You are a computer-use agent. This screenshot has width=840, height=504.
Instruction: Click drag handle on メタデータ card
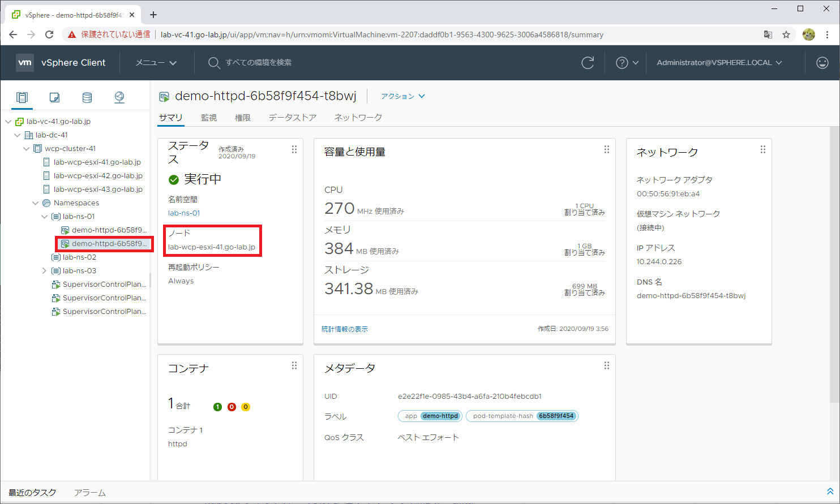click(x=607, y=365)
